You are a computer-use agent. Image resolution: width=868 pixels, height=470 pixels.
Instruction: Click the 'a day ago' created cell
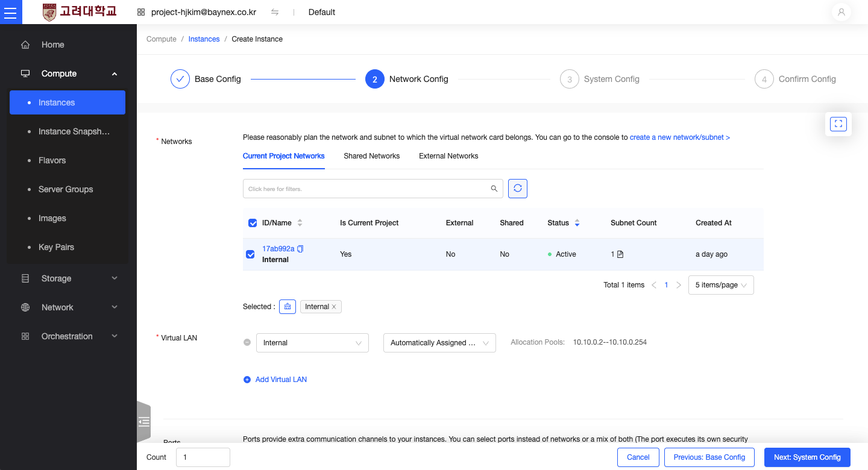711,254
